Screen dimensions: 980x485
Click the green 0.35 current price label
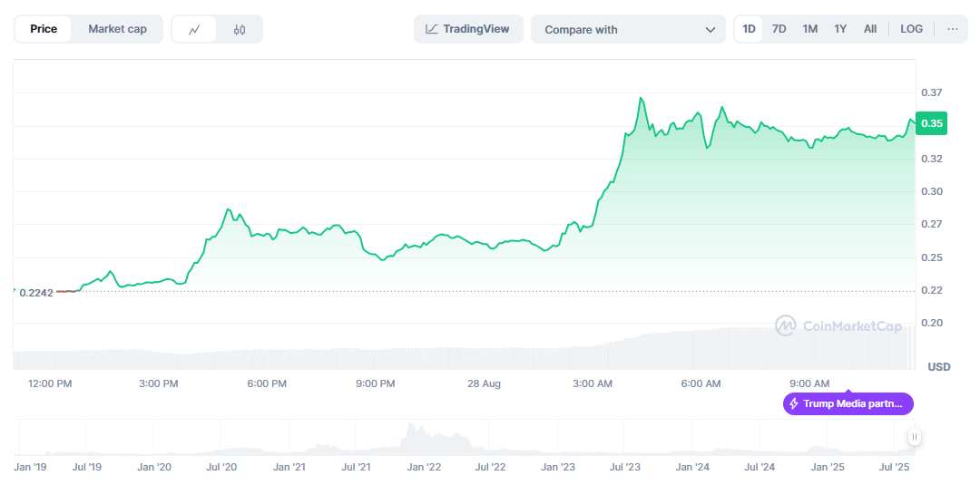933,123
